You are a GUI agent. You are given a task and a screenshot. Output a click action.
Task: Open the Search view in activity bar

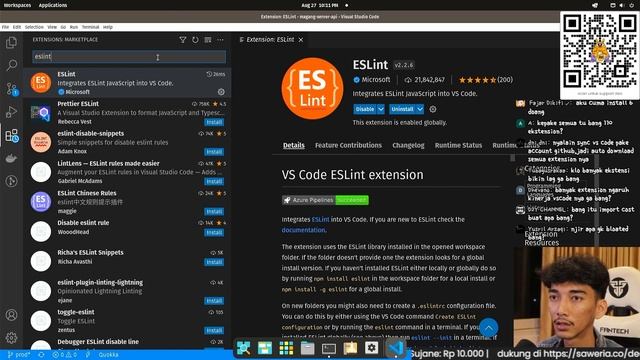11,65
